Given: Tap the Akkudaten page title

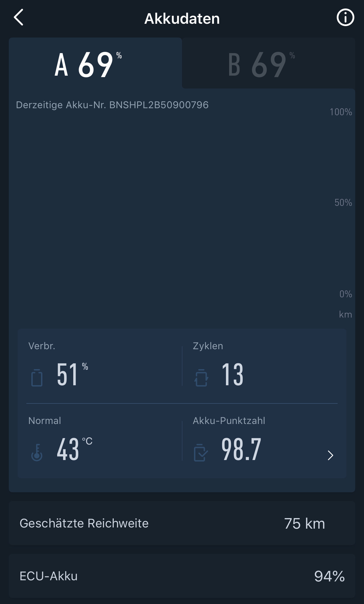Looking at the screenshot, I should pos(182,18).
